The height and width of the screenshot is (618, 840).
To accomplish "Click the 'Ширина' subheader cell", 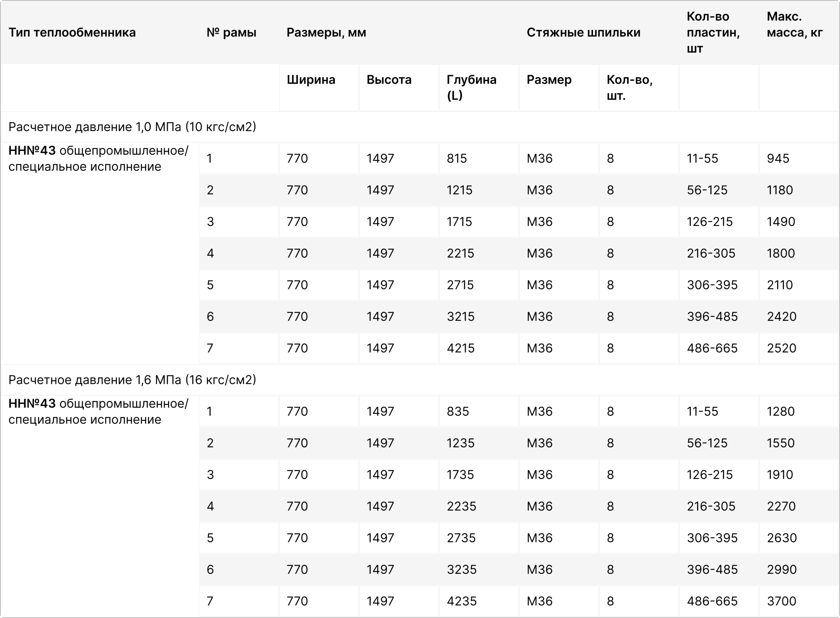I will click(311, 80).
